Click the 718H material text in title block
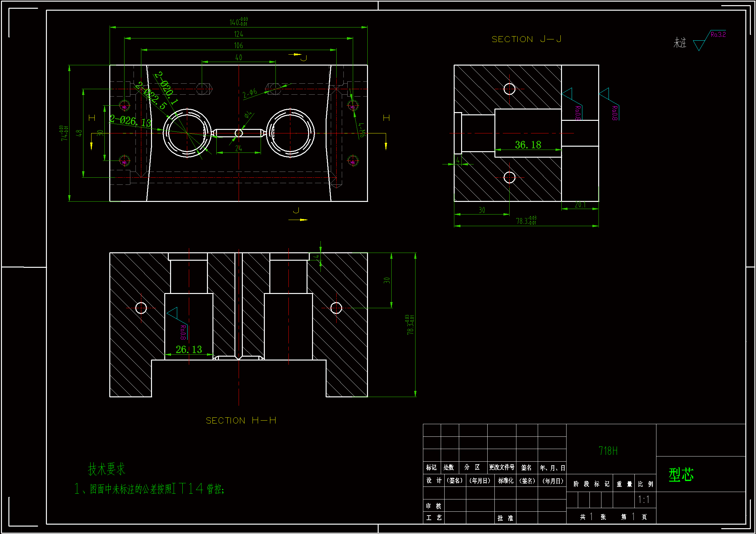 pyautogui.click(x=608, y=451)
